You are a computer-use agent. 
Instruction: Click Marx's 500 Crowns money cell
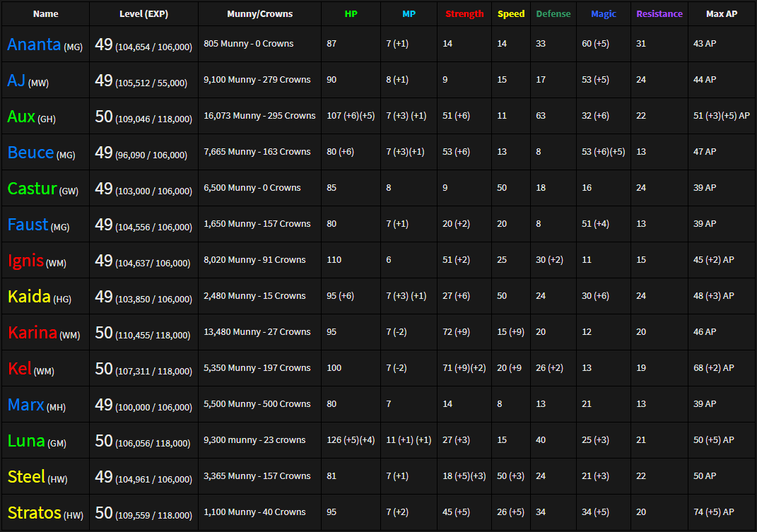tap(257, 404)
